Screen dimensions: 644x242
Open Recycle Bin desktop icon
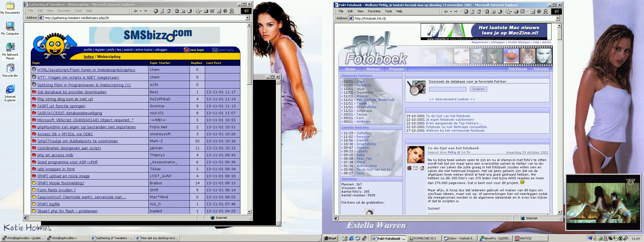[10, 68]
